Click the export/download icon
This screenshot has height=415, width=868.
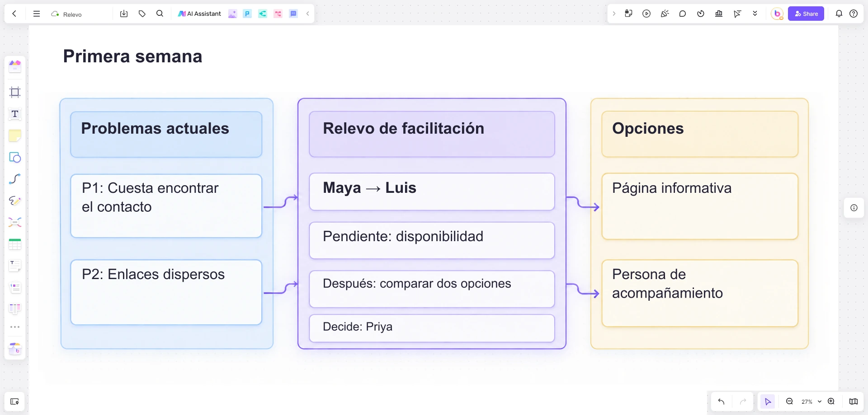pos(124,14)
